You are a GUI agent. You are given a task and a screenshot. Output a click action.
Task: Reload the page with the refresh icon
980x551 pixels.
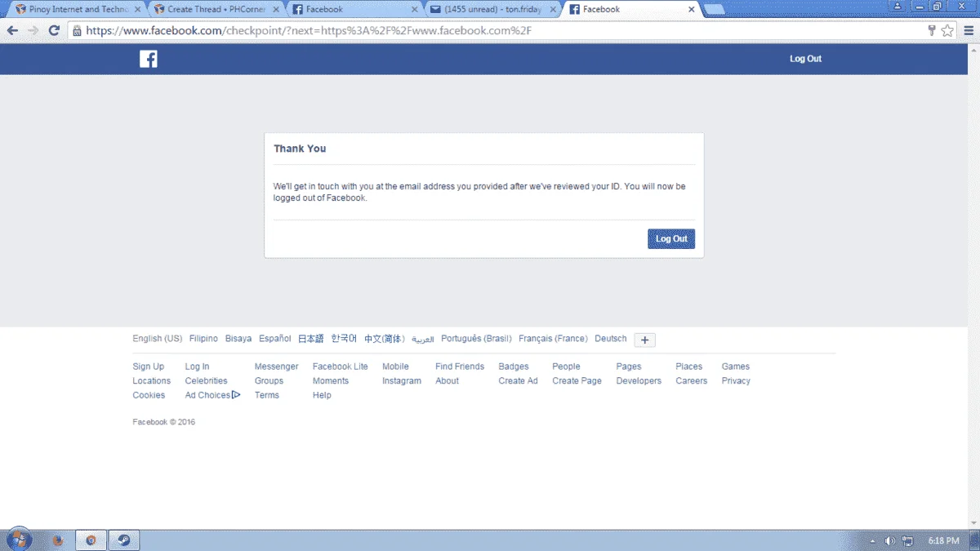[x=54, y=30]
